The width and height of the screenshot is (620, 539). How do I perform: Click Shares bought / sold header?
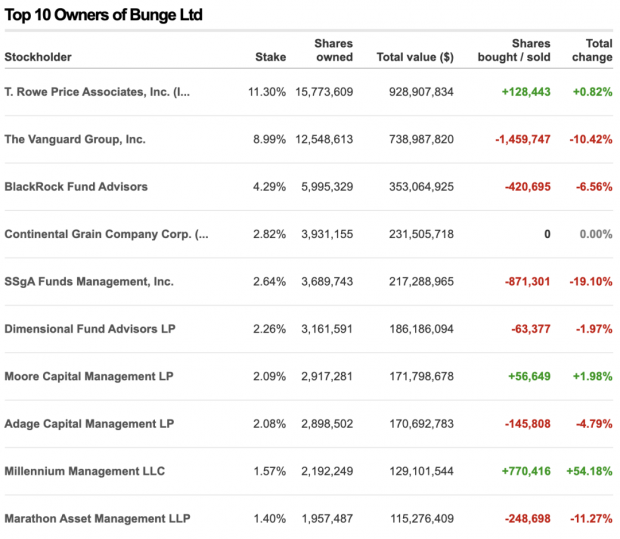pyautogui.click(x=514, y=50)
